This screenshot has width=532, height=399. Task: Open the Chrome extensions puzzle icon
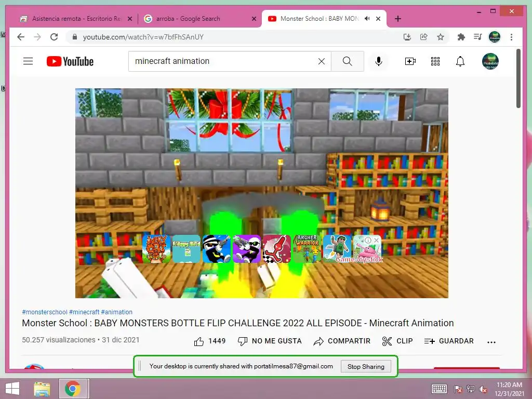tap(461, 37)
